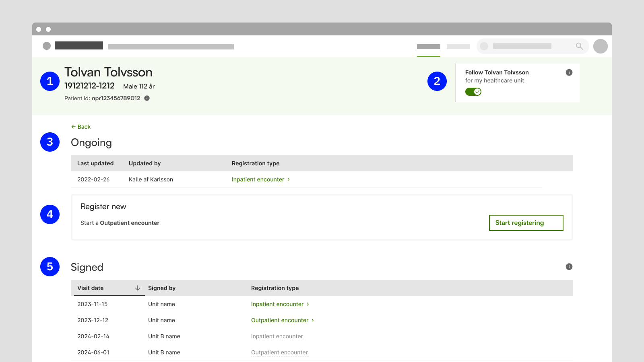Select the active underlined header tab
The width and height of the screenshot is (644, 362).
[429, 47]
